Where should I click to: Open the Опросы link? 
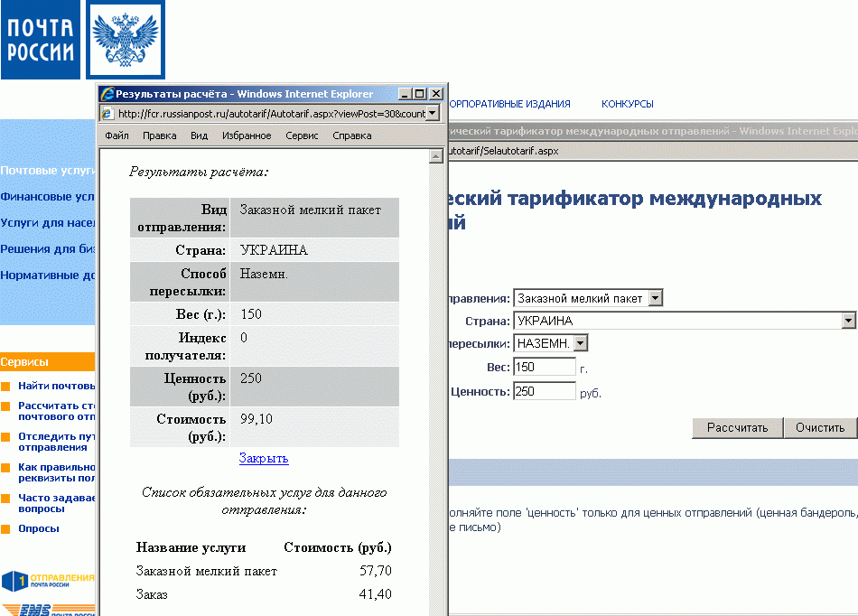point(38,528)
